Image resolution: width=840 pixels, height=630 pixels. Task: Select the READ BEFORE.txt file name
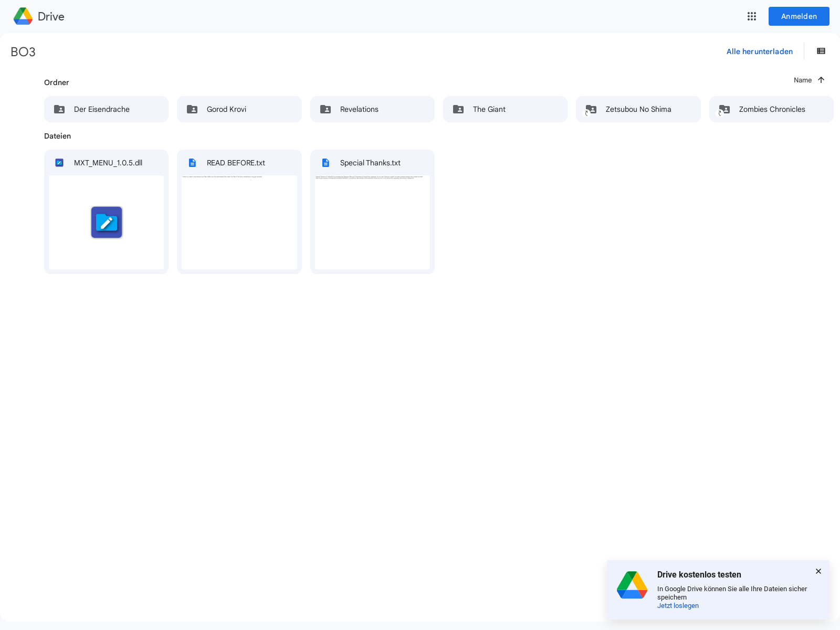pyautogui.click(x=236, y=163)
